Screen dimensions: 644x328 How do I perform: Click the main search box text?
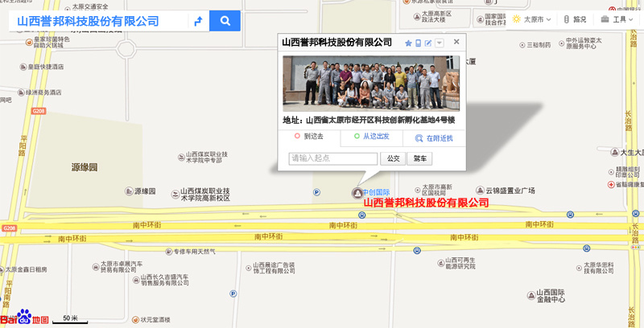[88, 21]
